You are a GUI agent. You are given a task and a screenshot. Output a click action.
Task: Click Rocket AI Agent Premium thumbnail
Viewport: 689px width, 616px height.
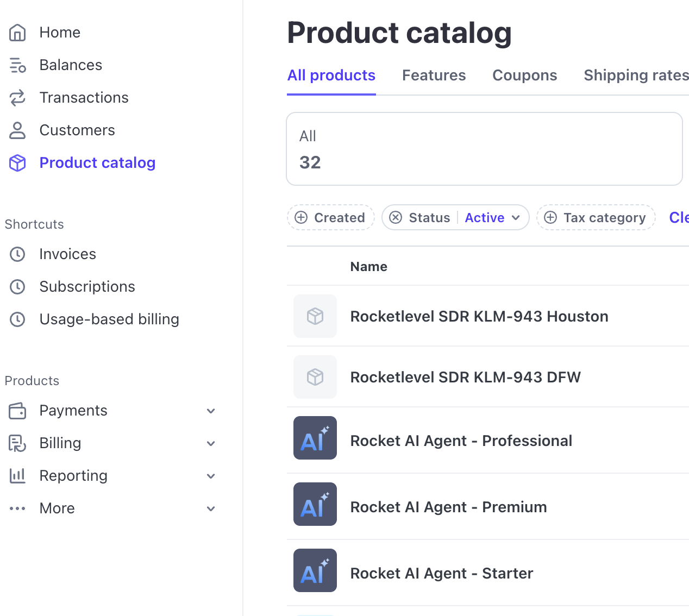(x=315, y=504)
